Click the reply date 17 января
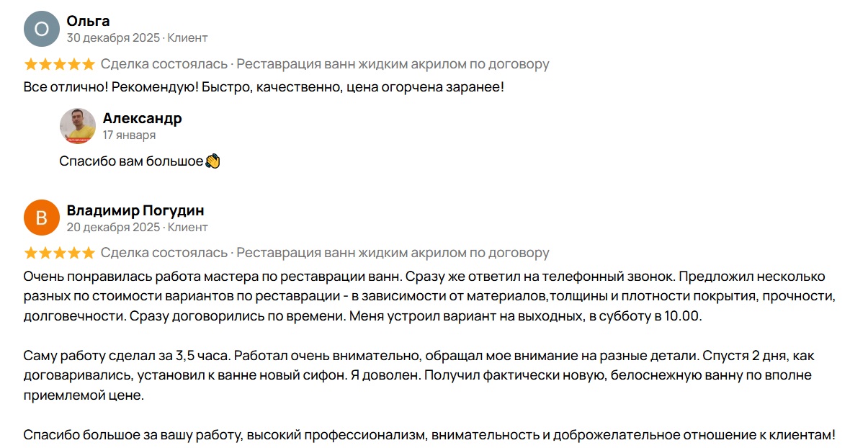The width and height of the screenshot is (868, 448). tap(129, 135)
